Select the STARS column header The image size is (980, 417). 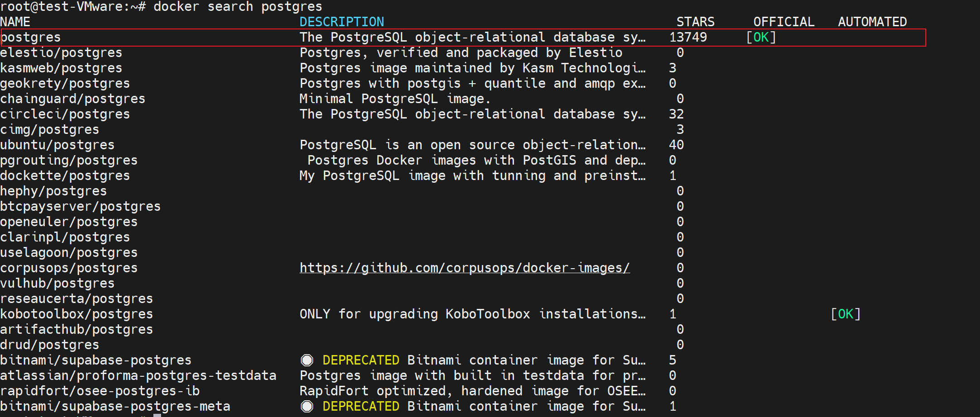(695, 22)
